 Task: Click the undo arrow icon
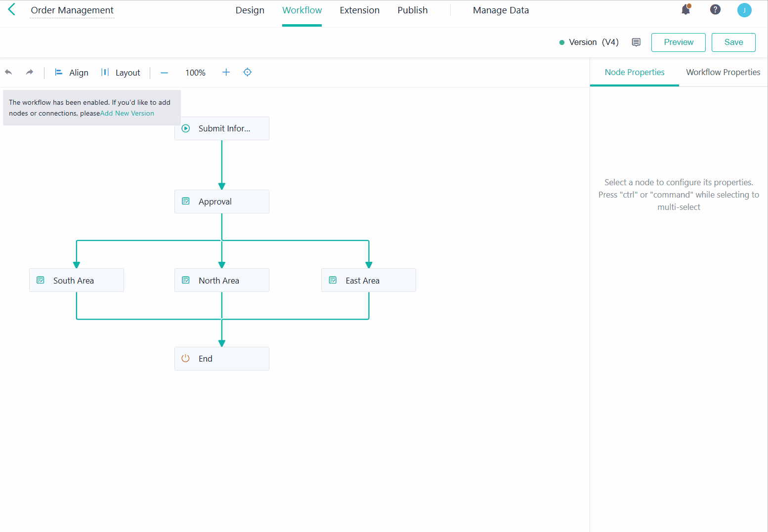click(8, 72)
